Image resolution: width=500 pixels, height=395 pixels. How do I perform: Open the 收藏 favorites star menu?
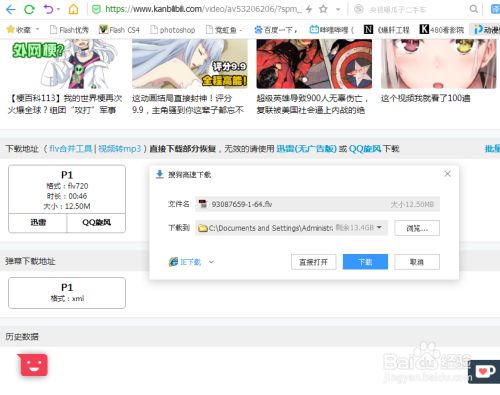click(x=22, y=30)
